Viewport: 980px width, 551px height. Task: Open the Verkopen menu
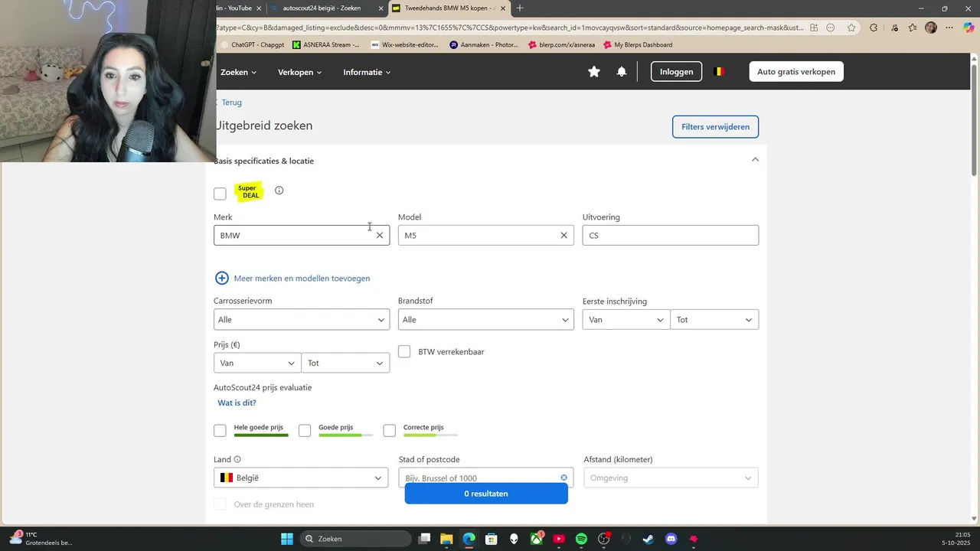299,72
